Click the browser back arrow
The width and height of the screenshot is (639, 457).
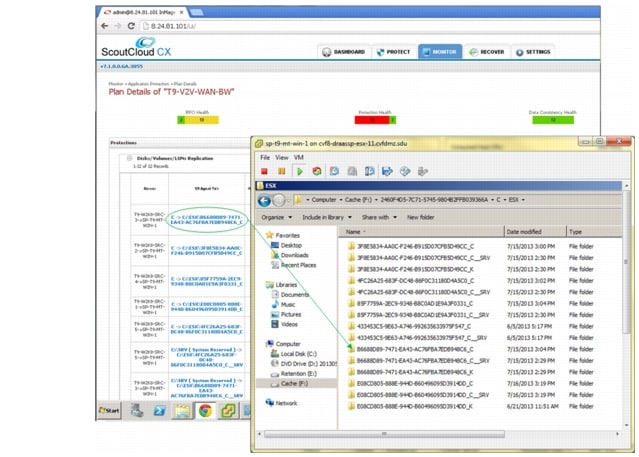(x=105, y=26)
